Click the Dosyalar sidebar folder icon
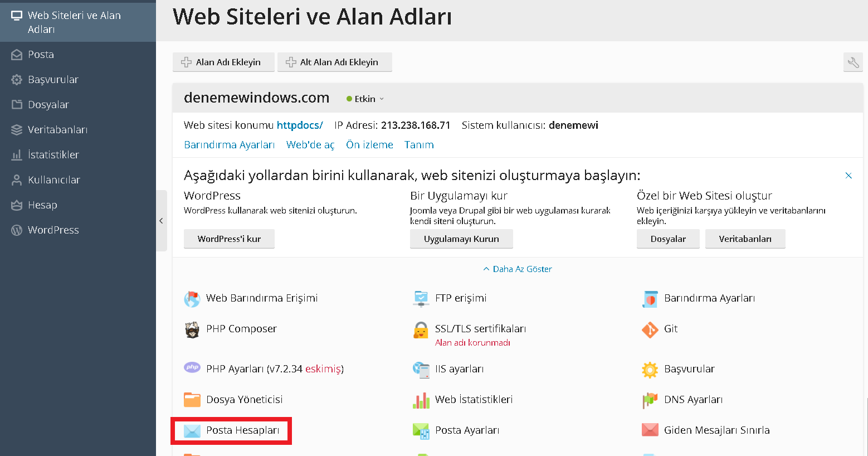 pos(17,104)
